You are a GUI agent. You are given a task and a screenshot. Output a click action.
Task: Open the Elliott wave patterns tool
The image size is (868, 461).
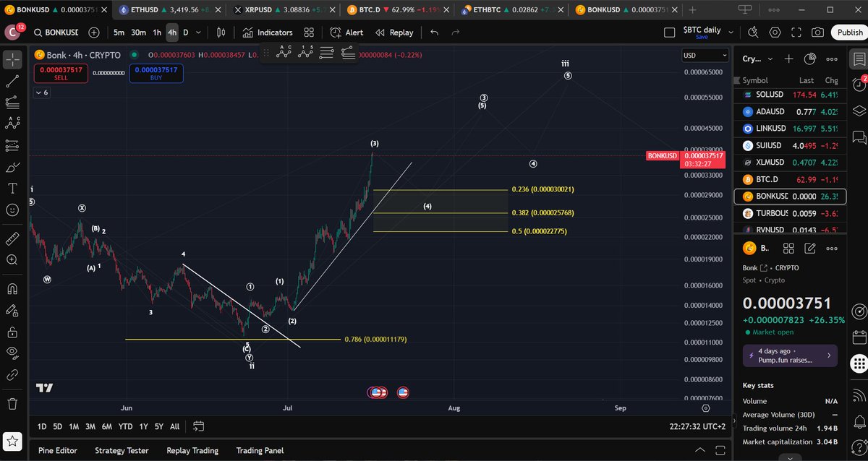[12, 124]
